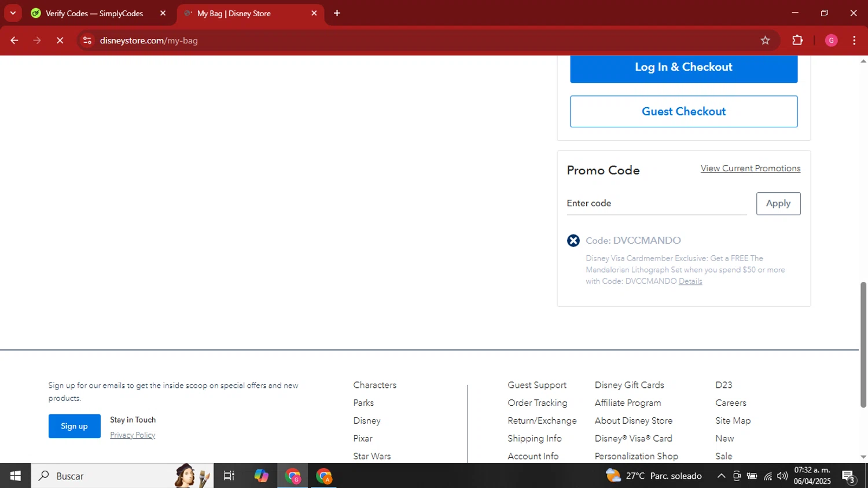Screen dimensions: 868x488
Task: Open Chrome three-dot menu
Action: tap(854, 41)
